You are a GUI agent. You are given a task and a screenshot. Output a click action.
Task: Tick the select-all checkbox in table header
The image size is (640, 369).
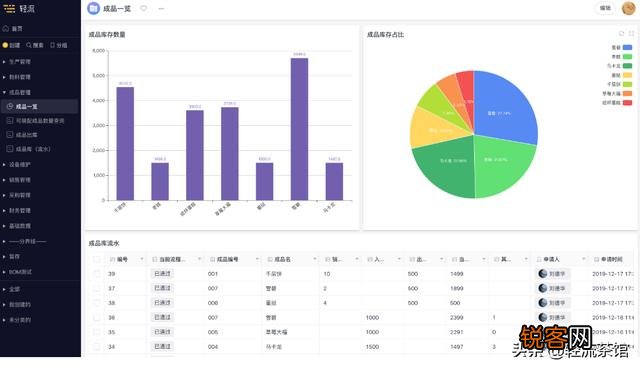[97, 259]
